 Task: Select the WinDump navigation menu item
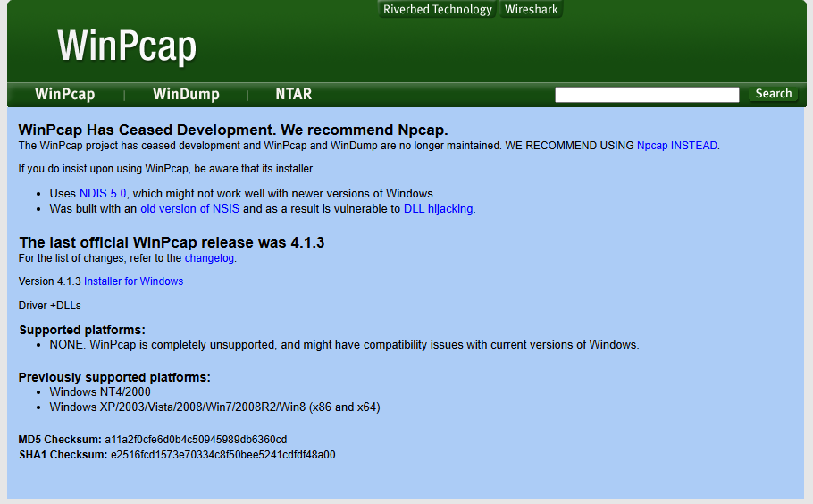[186, 94]
